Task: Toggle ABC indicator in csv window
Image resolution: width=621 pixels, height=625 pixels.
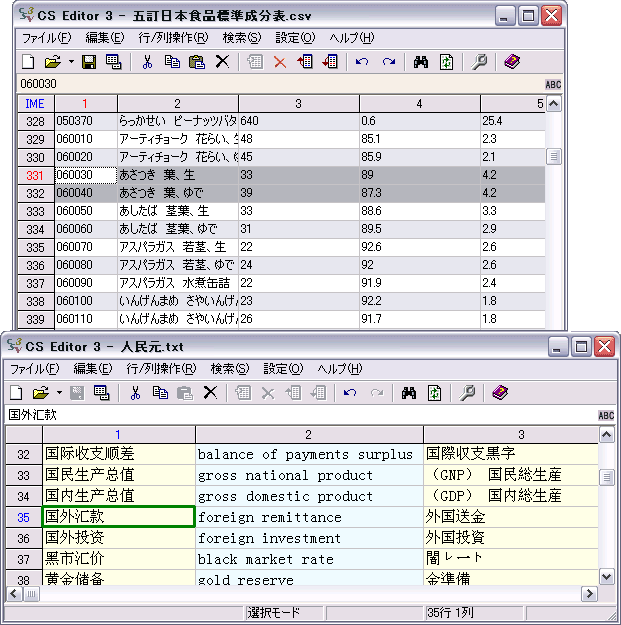Action: click(553, 85)
